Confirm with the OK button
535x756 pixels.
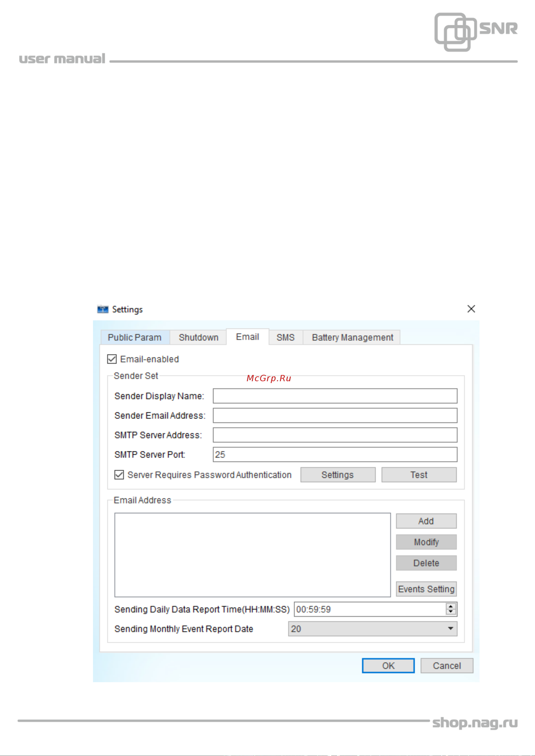388,665
